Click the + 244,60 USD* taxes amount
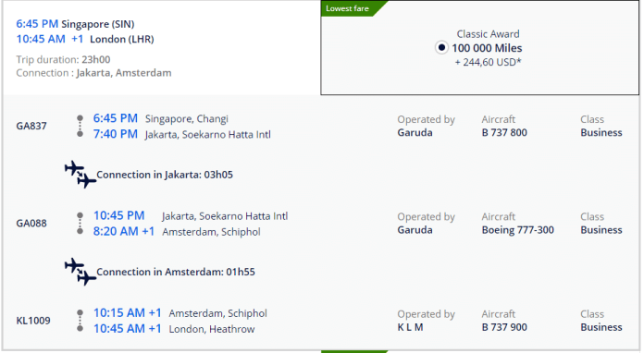 [x=488, y=62]
